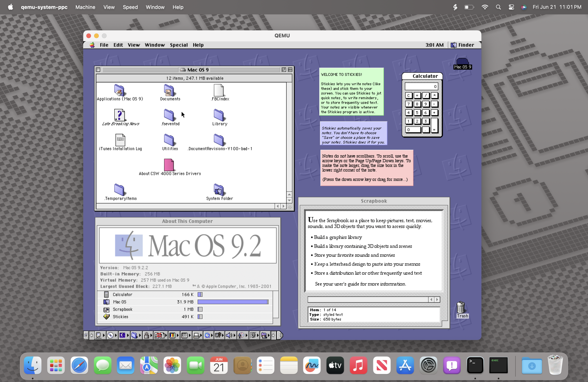Select the Late Breaking News document
Viewport: 588px width, 382px height.
point(119,115)
